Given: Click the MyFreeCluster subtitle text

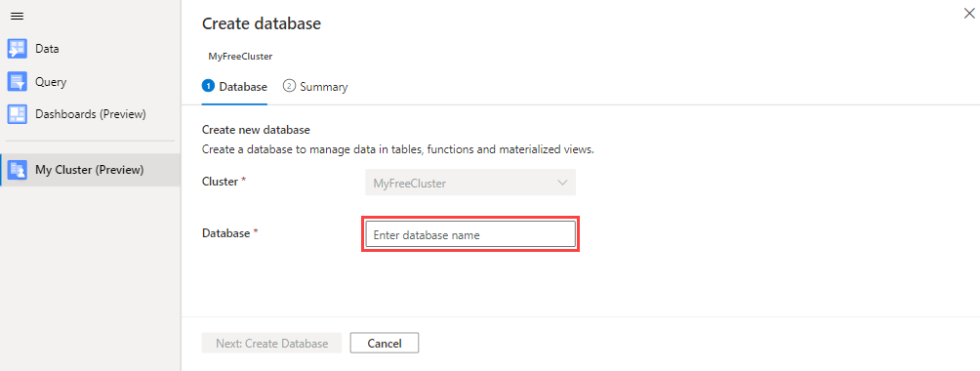Looking at the screenshot, I should click(240, 56).
